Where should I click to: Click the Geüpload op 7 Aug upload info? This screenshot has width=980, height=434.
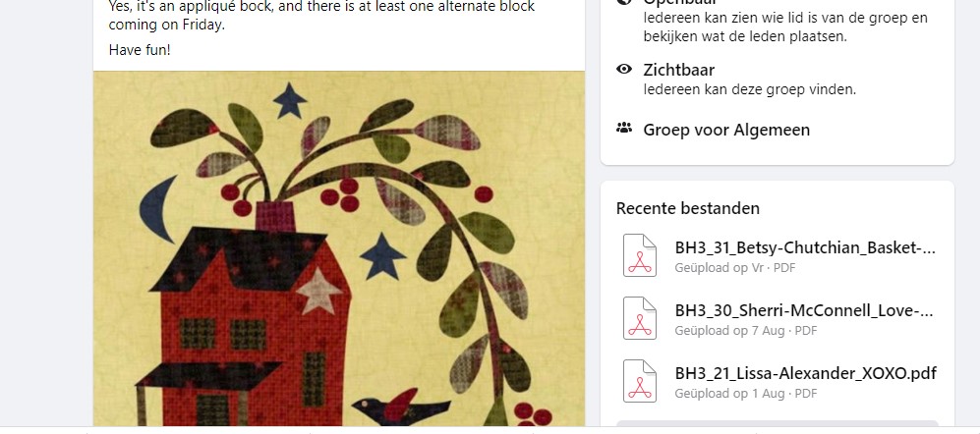[x=746, y=330]
